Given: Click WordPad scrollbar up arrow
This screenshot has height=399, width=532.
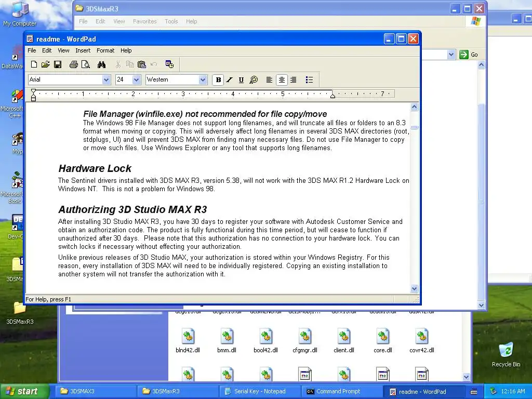Looking at the screenshot, I should pyautogui.click(x=414, y=107).
